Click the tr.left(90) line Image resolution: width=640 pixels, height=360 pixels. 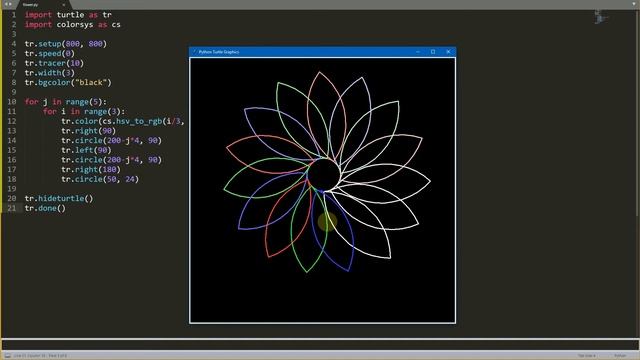click(x=86, y=150)
